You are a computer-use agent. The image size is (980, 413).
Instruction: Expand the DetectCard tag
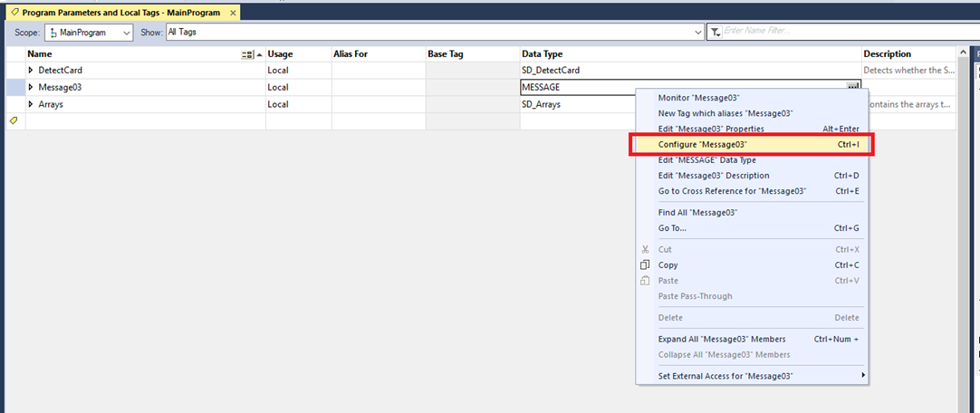(x=31, y=70)
